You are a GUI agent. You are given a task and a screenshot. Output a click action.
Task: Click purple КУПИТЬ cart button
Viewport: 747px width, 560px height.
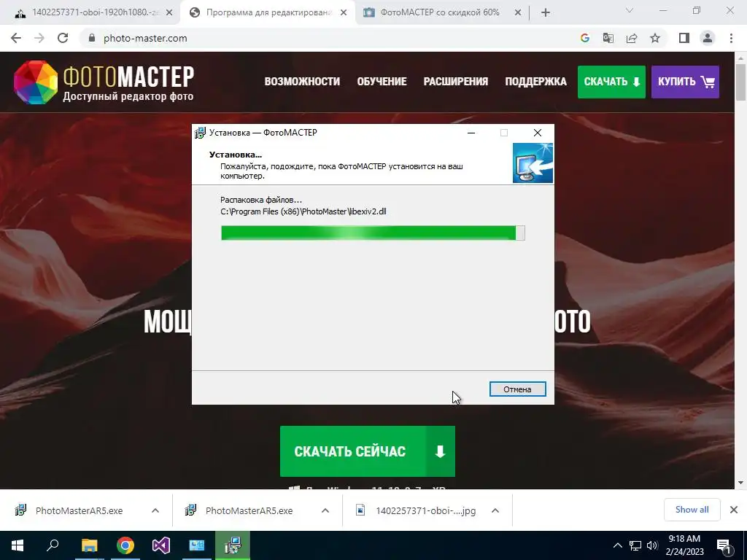click(685, 82)
